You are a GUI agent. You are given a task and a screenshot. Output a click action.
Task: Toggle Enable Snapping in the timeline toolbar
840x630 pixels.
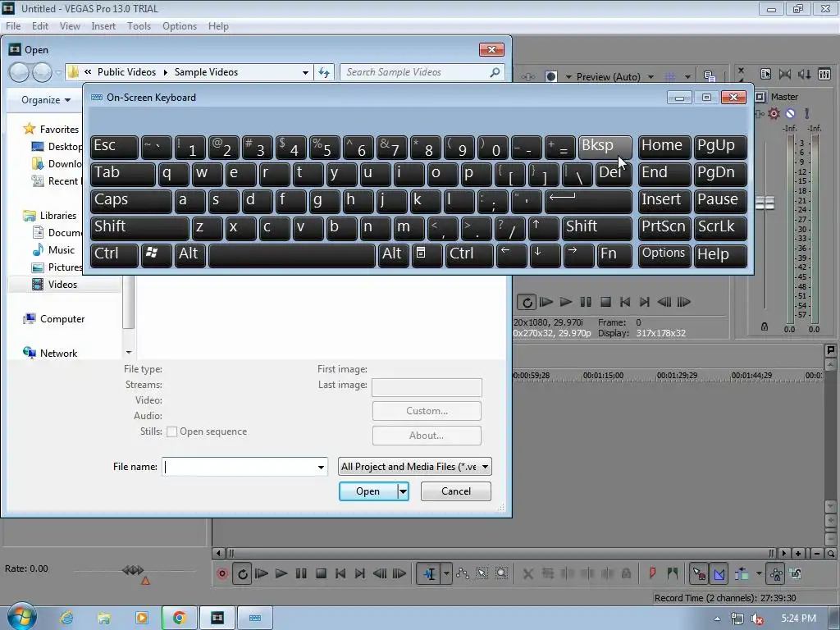coord(699,573)
